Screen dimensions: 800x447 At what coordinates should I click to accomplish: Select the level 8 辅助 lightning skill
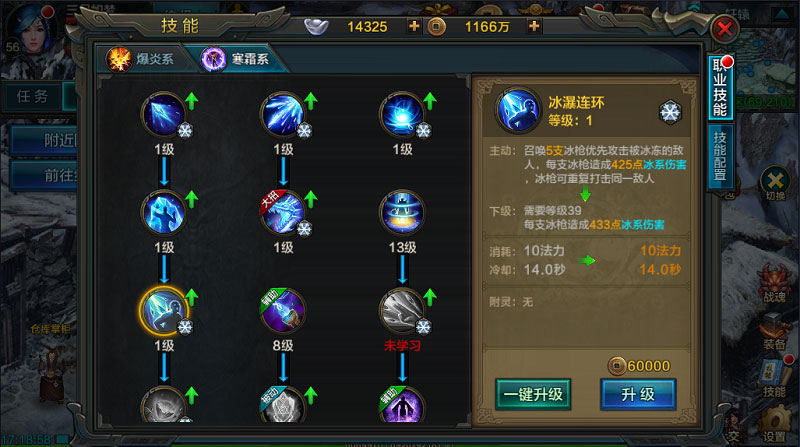point(283,310)
